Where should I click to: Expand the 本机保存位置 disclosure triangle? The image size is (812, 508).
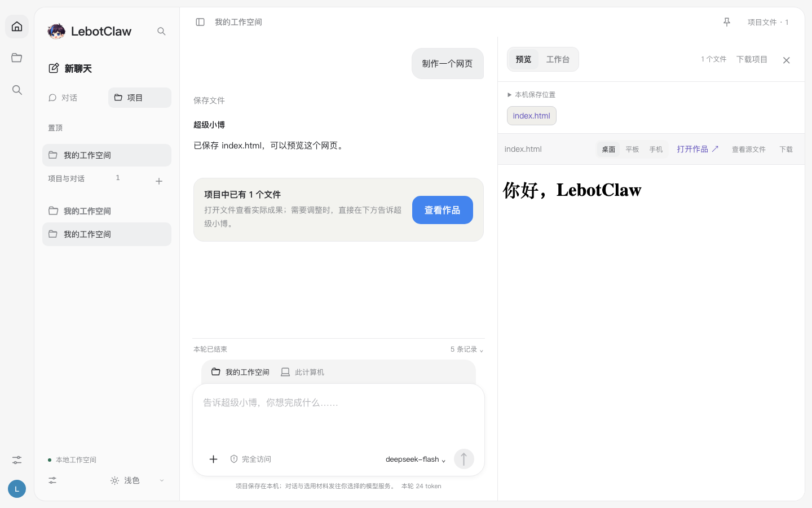[509, 95]
